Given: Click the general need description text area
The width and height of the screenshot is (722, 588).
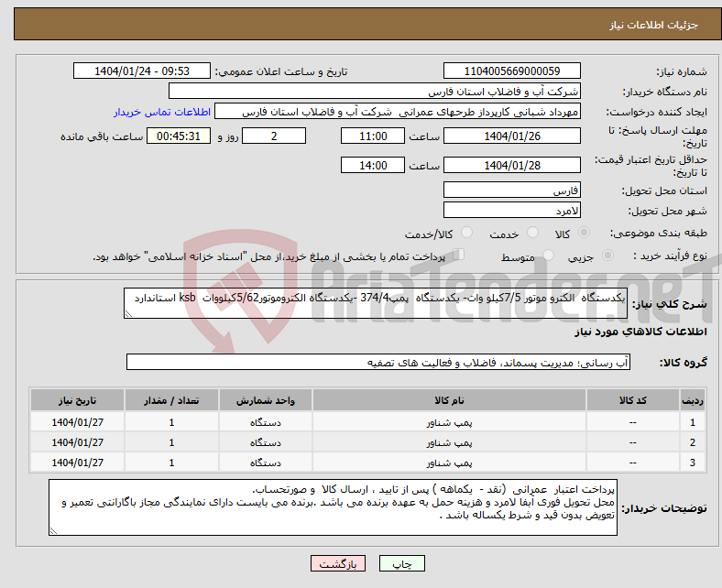Looking at the screenshot, I should (x=376, y=303).
